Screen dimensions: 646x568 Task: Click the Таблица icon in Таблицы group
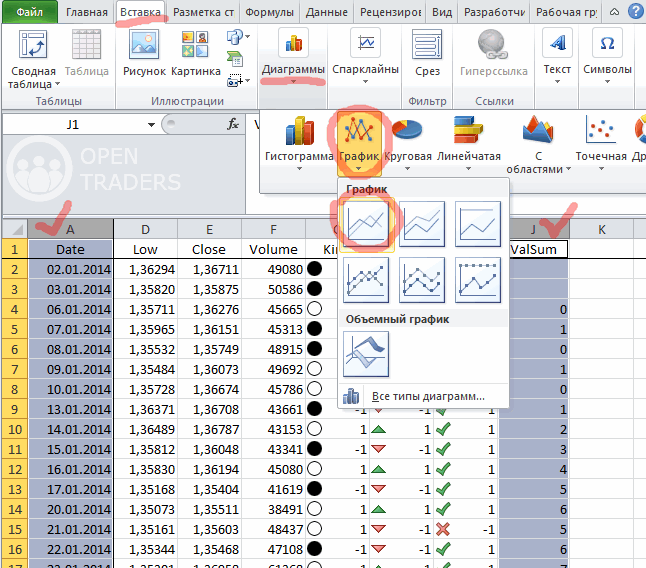pyautogui.click(x=86, y=44)
